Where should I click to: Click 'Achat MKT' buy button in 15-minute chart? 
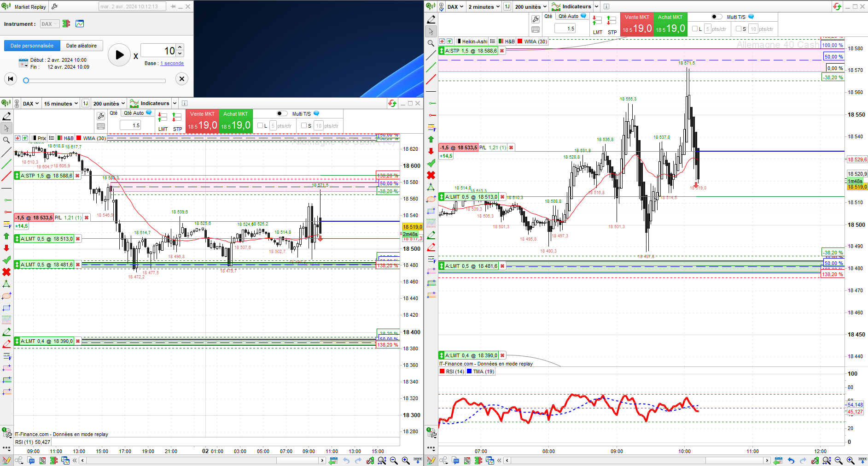pyautogui.click(x=236, y=122)
